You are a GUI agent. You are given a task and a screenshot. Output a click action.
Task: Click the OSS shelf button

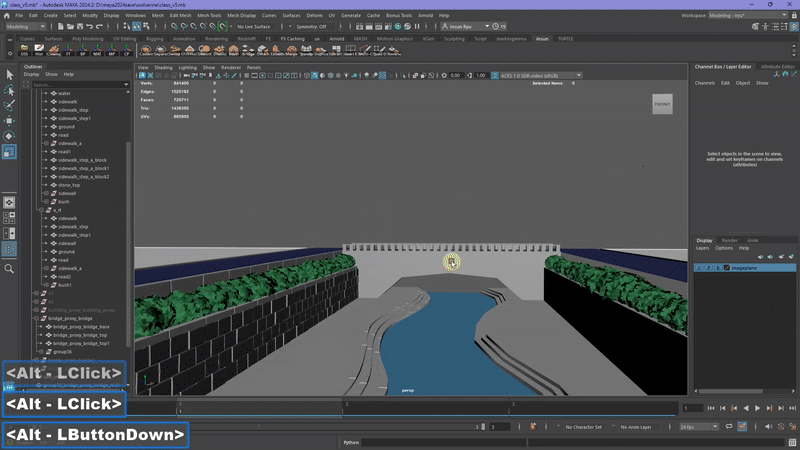pyautogui.click(x=24, y=50)
